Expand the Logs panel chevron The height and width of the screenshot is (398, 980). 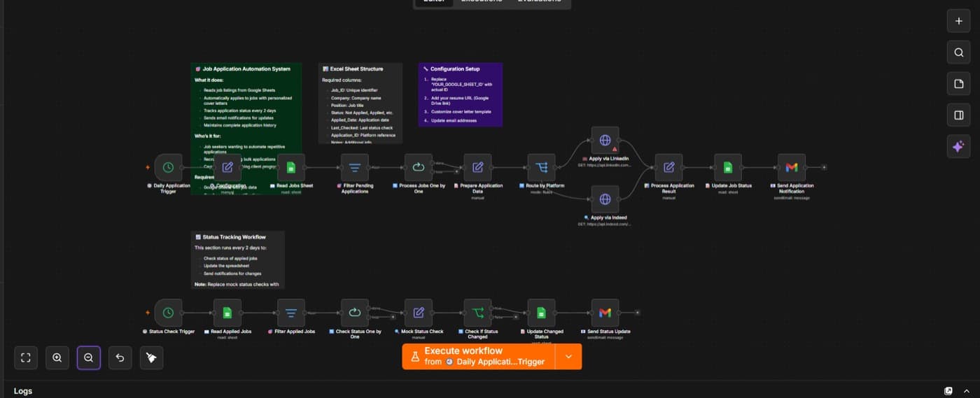click(967, 391)
